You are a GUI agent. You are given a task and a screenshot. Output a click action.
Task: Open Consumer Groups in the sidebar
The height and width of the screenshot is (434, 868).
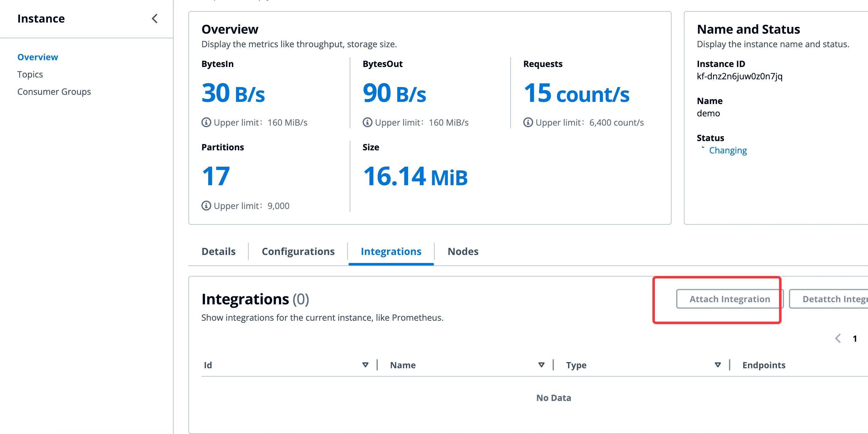(54, 92)
